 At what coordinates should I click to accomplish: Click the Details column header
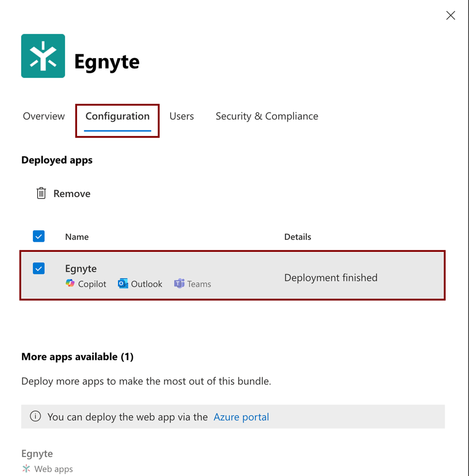click(x=298, y=237)
